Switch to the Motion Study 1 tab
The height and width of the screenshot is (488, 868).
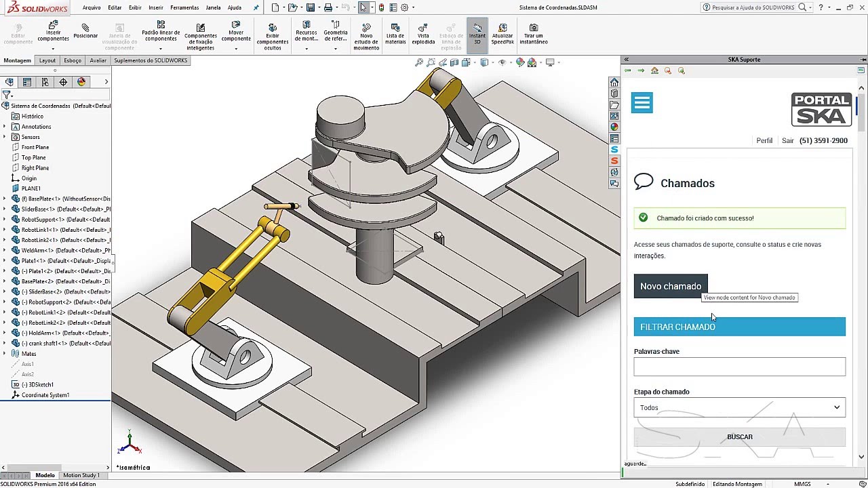[x=81, y=476]
